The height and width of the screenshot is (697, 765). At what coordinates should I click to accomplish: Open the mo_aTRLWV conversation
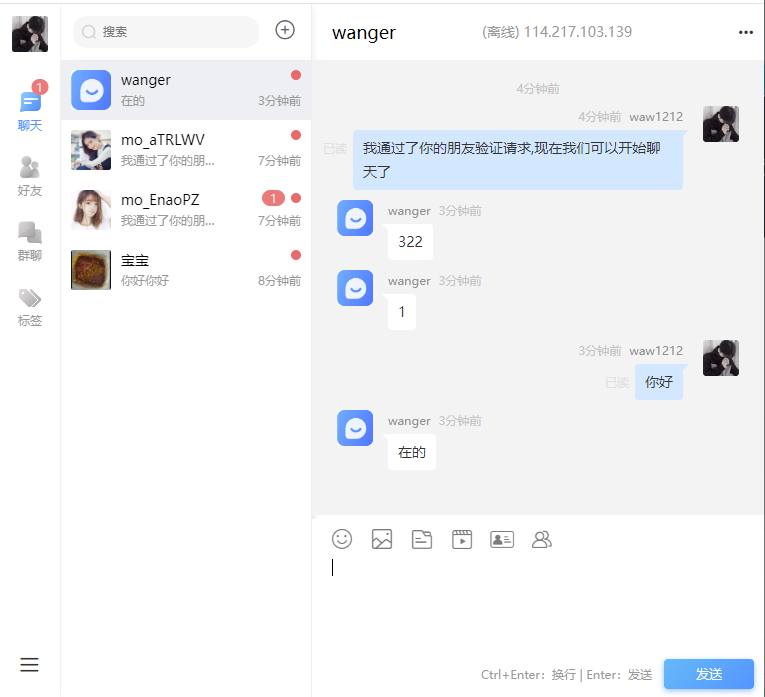[186, 150]
